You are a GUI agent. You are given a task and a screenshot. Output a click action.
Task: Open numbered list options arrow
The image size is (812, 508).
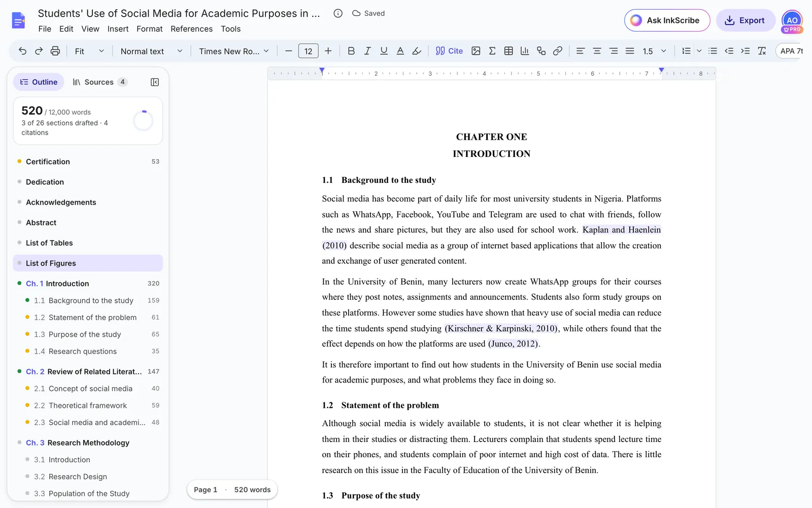(x=699, y=51)
